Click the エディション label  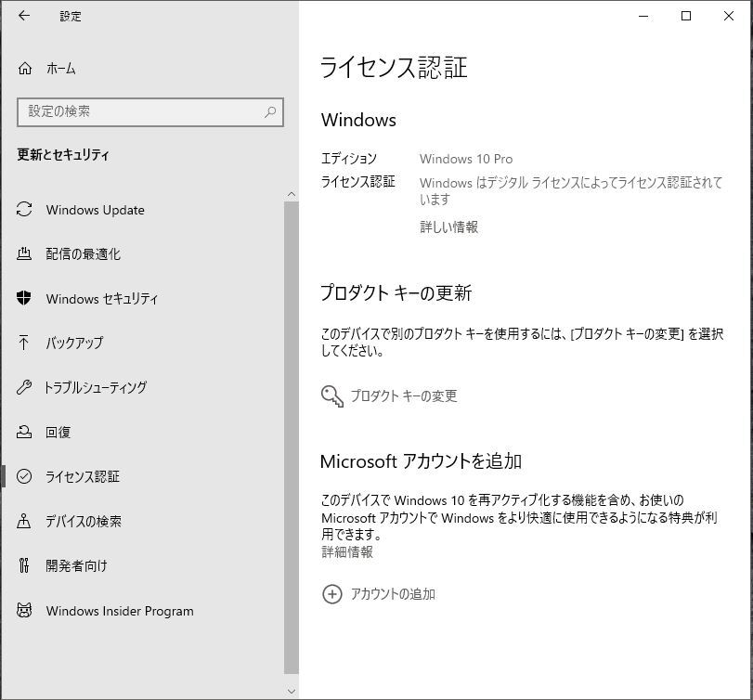349,159
